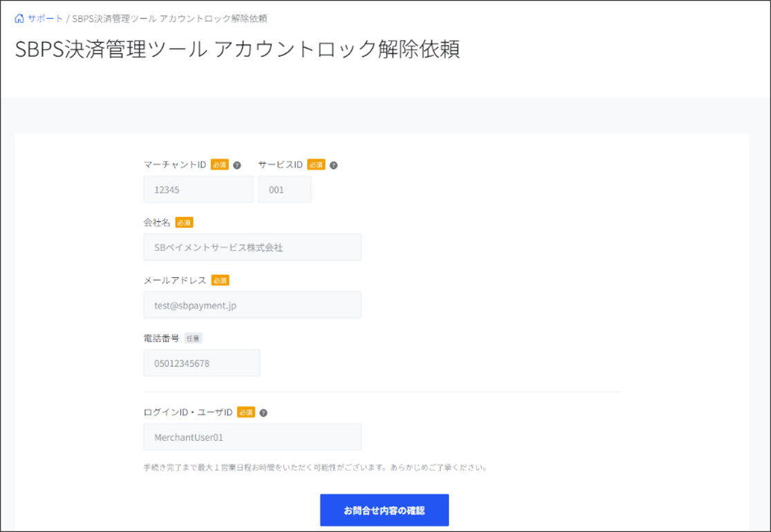Screen dimensions: 771x532
Task: Click the 必須 badge next to 会社名
Action: (x=184, y=222)
